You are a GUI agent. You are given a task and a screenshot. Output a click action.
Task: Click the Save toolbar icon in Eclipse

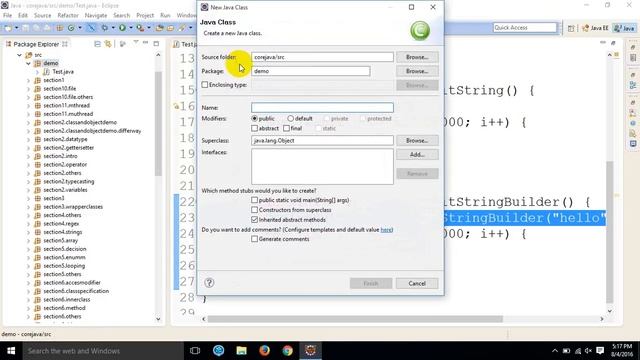25,28
